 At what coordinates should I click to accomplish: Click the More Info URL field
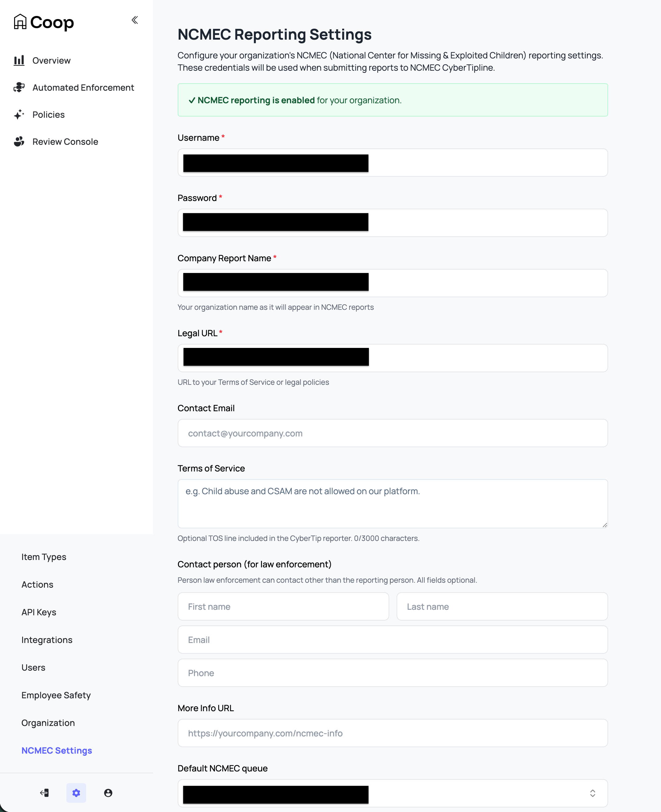tap(393, 733)
